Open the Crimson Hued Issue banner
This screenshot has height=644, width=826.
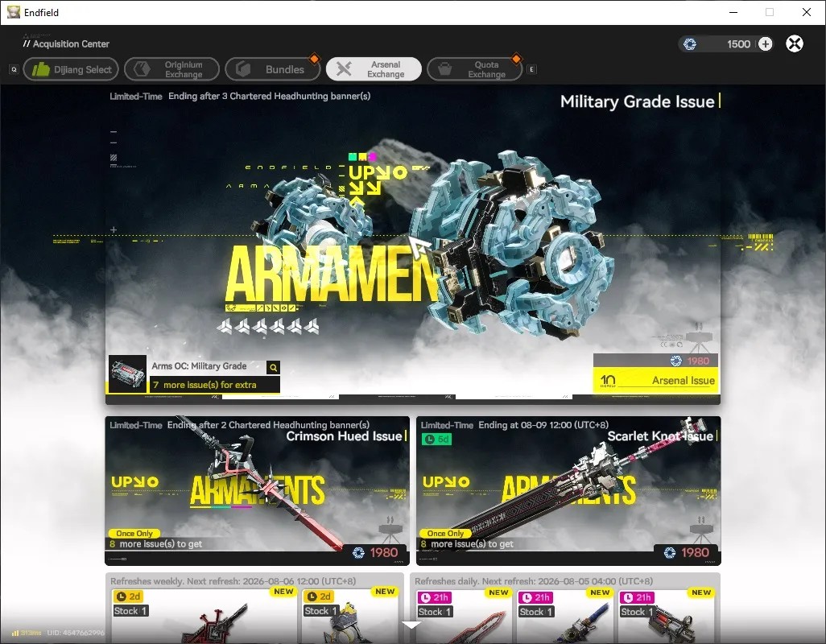[257, 490]
